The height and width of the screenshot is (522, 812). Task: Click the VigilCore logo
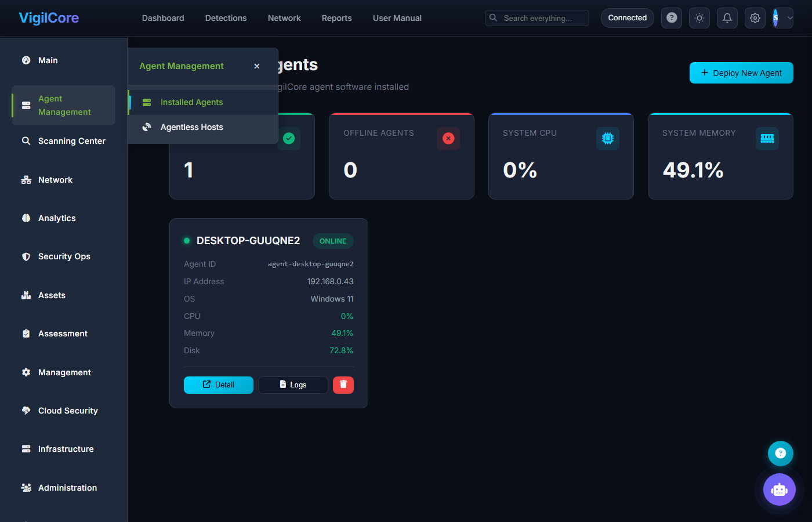(x=49, y=18)
